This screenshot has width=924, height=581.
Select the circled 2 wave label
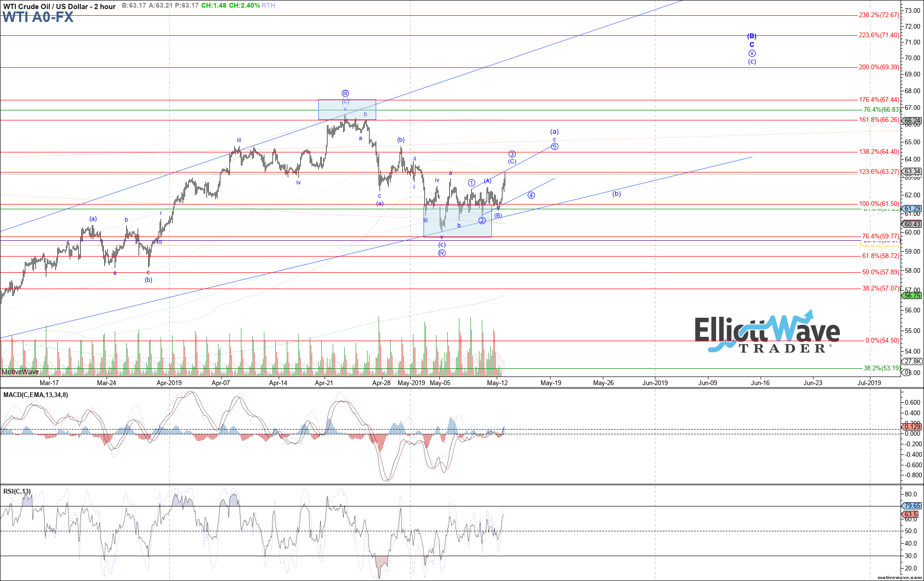pyautogui.click(x=482, y=220)
